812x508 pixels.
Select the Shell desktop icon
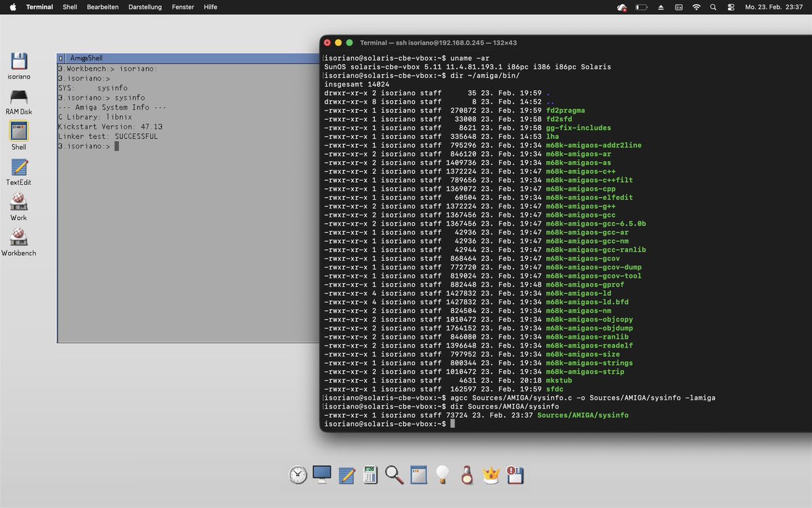[x=19, y=131]
